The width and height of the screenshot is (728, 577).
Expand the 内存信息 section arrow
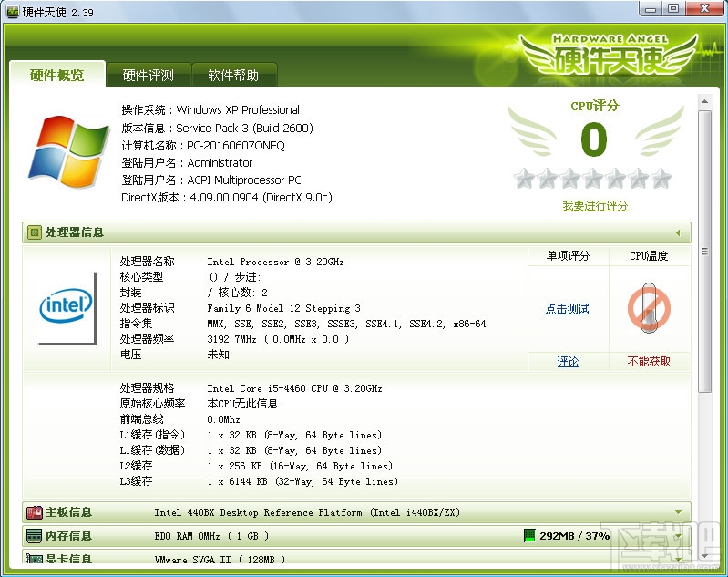(678, 536)
